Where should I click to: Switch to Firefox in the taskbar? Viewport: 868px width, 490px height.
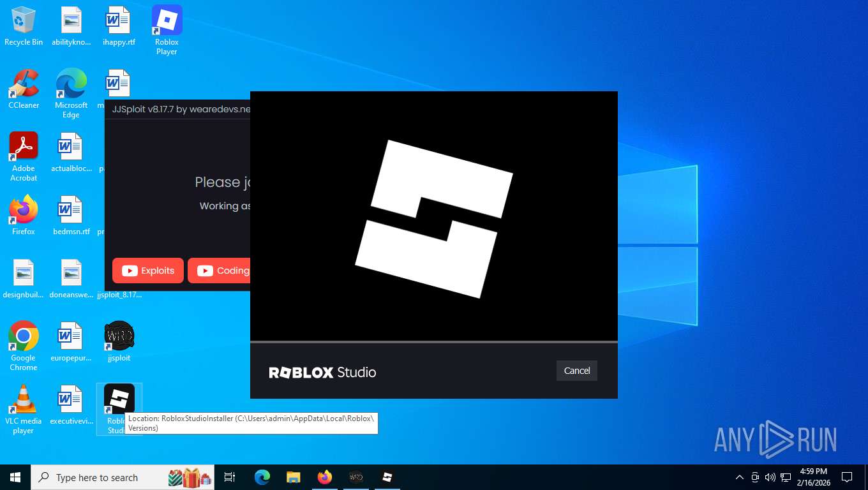325,477
